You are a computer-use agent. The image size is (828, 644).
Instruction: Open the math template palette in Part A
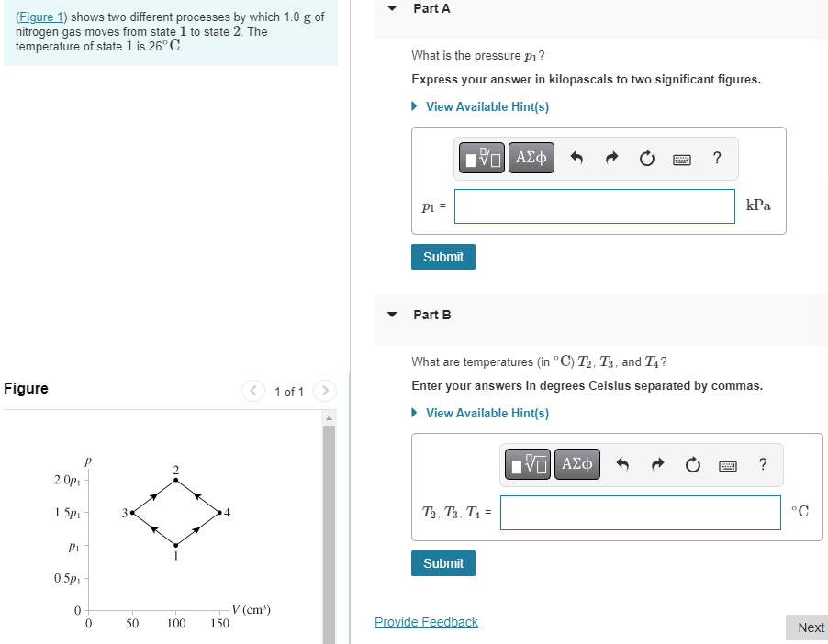481,158
